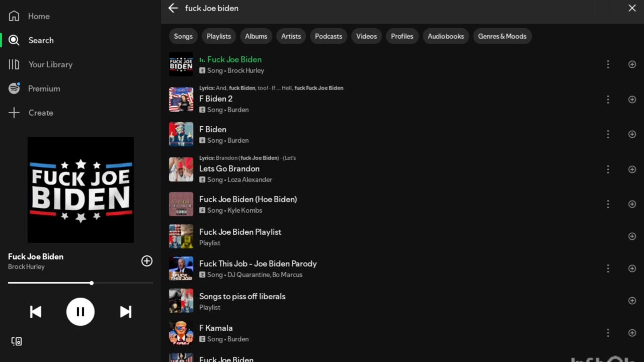The width and height of the screenshot is (644, 362).
Task: Filter results by Artists
Action: point(291,36)
